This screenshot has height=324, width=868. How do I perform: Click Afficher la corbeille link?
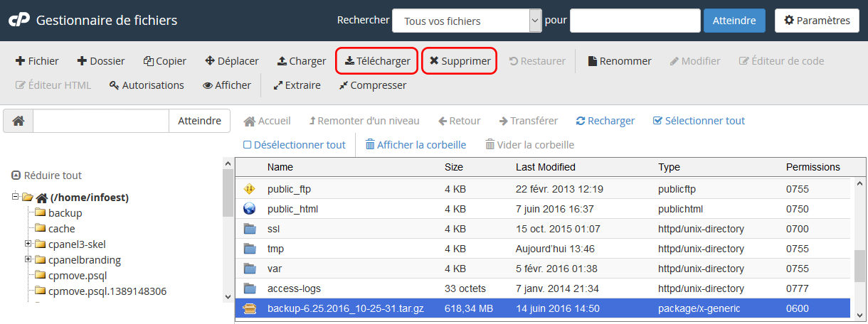point(416,145)
